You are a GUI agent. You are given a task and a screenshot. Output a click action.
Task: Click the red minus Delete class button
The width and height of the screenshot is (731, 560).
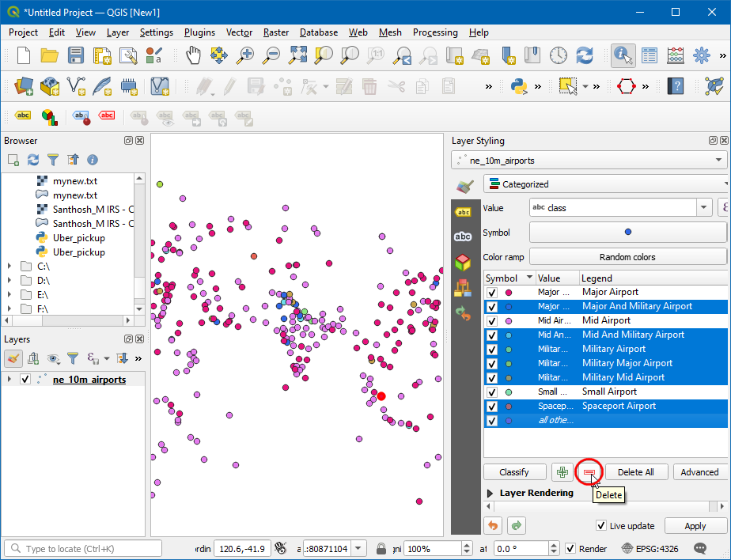point(589,472)
